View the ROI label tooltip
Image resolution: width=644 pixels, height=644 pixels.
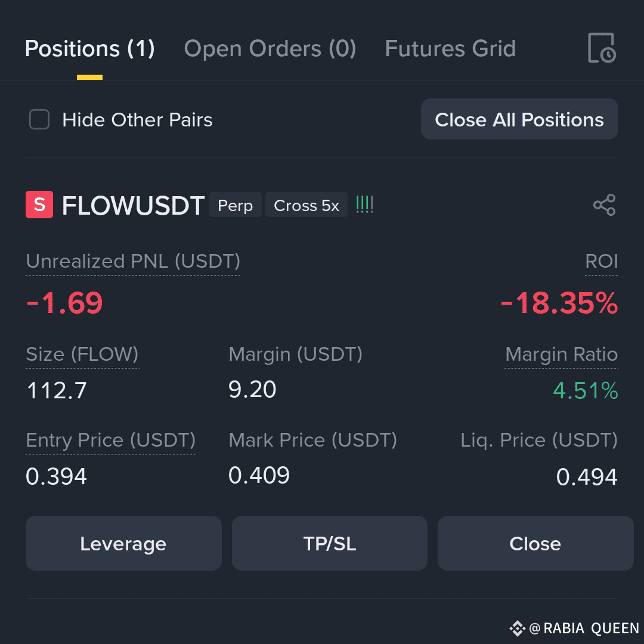click(601, 261)
